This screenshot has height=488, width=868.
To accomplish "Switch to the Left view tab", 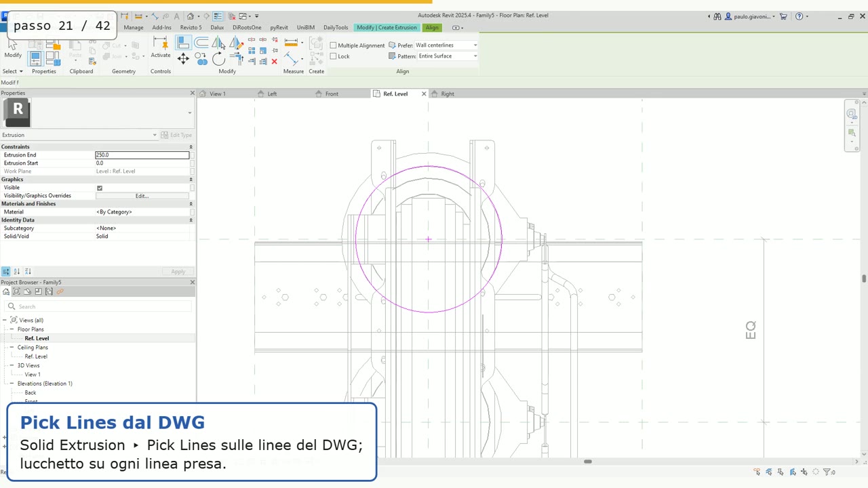I will [x=272, y=94].
